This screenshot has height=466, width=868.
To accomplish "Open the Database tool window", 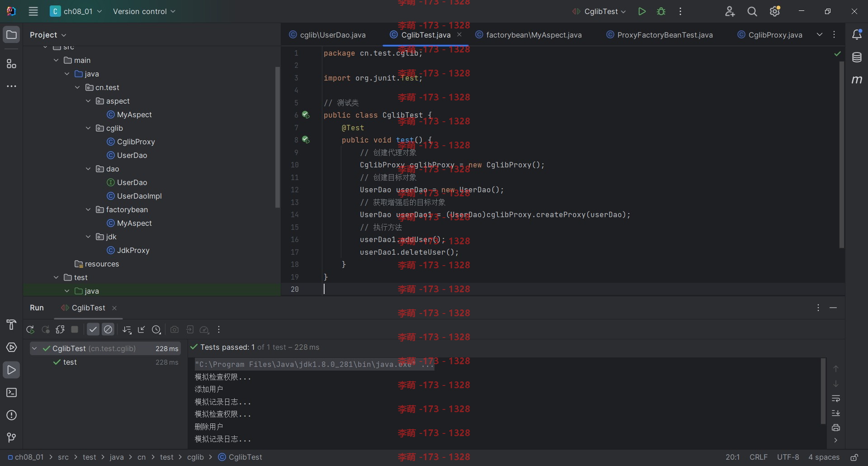I will click(857, 57).
